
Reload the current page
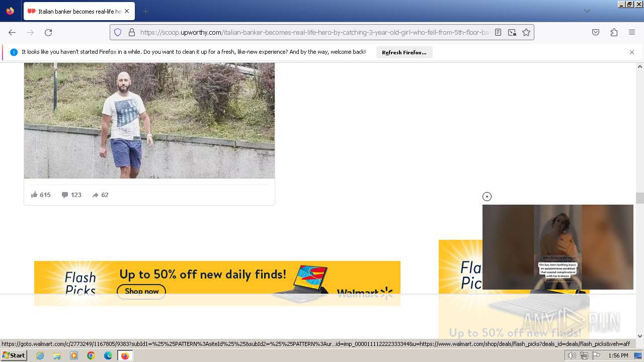click(x=48, y=32)
